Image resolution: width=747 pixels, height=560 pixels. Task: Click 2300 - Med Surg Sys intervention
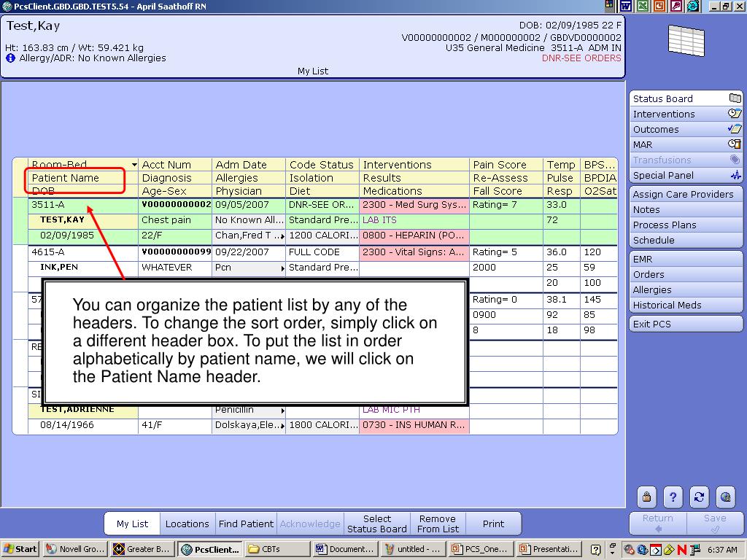click(414, 205)
